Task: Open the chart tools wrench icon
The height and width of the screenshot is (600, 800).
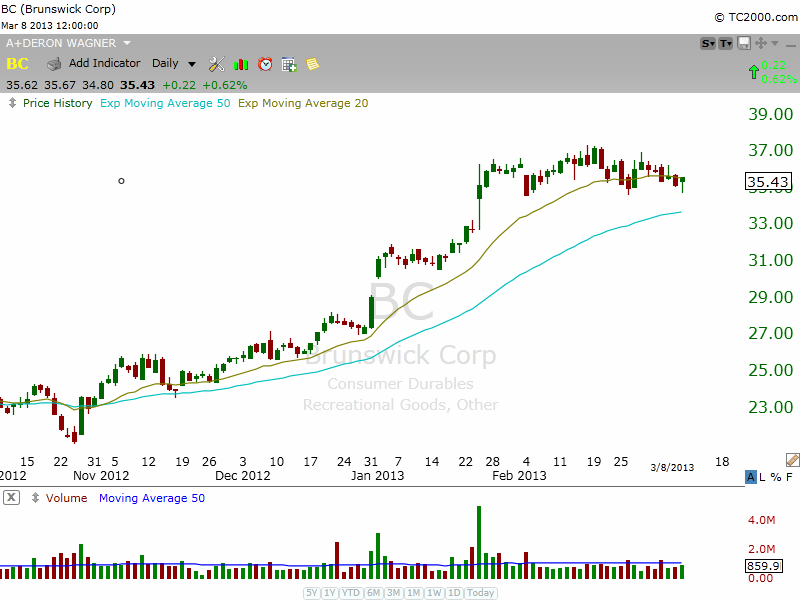Action: pyautogui.click(x=217, y=64)
